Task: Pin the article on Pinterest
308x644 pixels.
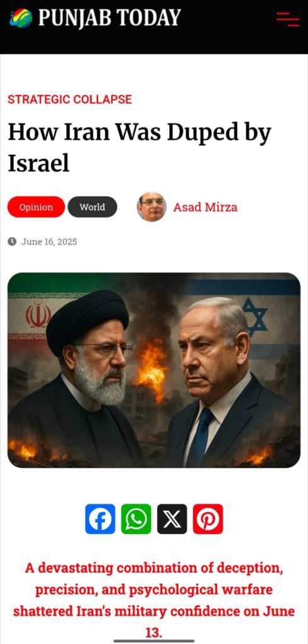Action: tap(208, 519)
